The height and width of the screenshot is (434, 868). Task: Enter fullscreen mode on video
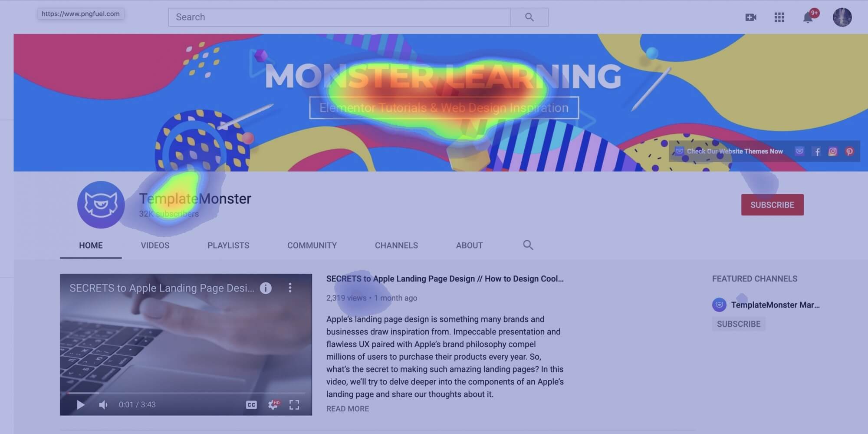[x=294, y=405]
